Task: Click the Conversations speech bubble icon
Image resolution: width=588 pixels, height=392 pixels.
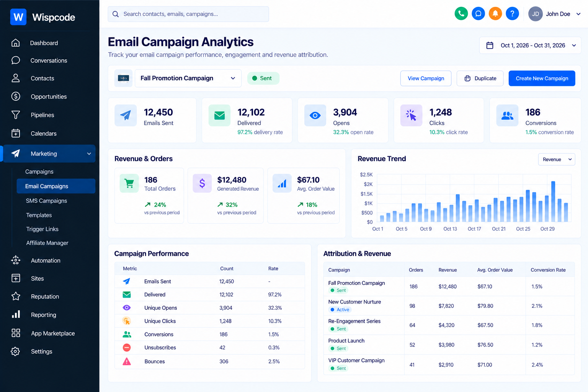Action: tap(16, 60)
